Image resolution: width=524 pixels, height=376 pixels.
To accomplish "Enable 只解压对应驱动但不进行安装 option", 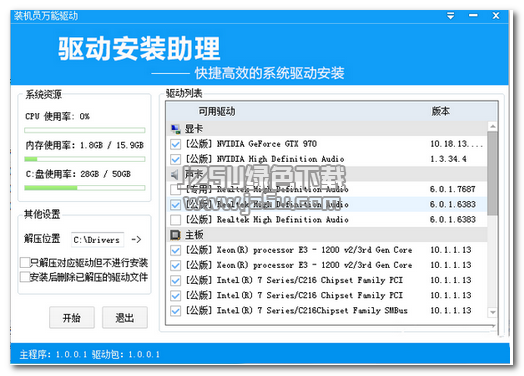I will [x=25, y=262].
